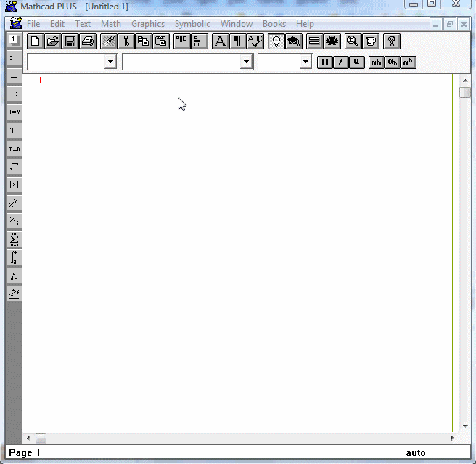Click the X-Y plot graph icon
The image size is (476, 464).
14,294
